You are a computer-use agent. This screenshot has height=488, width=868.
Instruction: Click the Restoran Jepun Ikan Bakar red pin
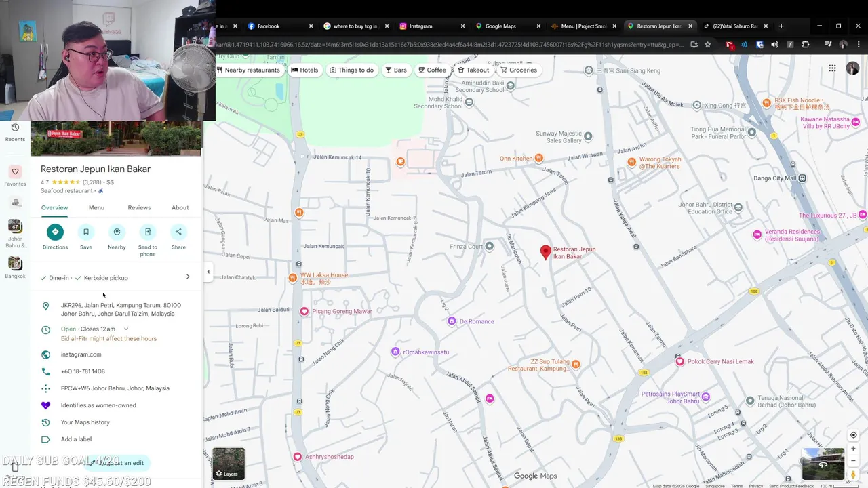pyautogui.click(x=545, y=252)
